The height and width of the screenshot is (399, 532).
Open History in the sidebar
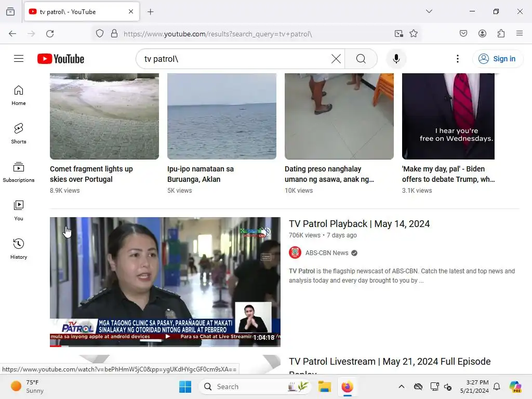click(x=19, y=249)
